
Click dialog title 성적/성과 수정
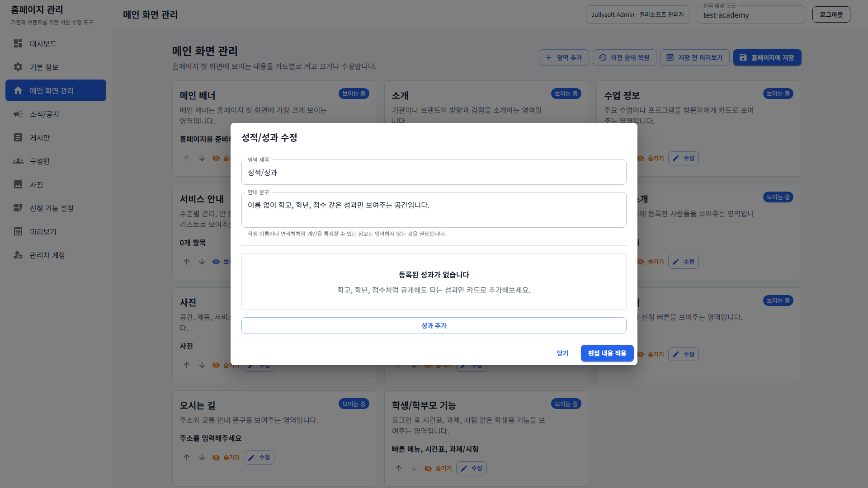[x=269, y=137]
